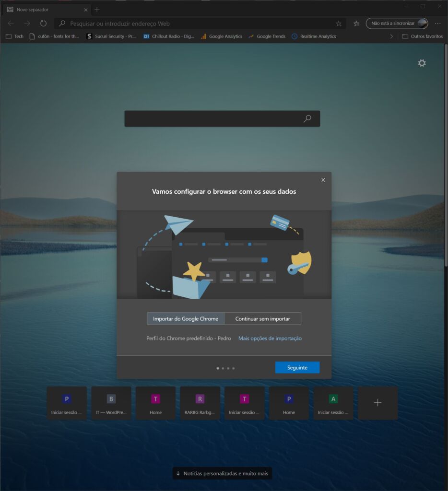Add a new quick link tile
Viewport: 448px width, 491px height.
[377, 403]
